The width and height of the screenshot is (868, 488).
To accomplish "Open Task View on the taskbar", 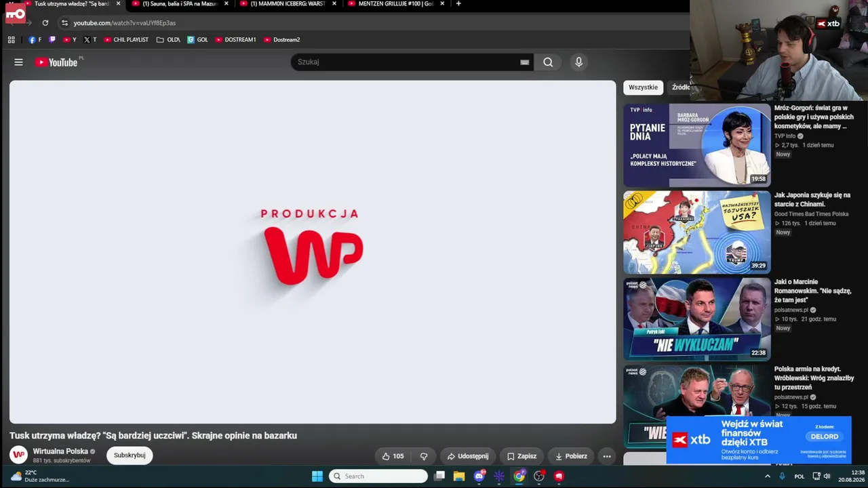I will [439, 476].
